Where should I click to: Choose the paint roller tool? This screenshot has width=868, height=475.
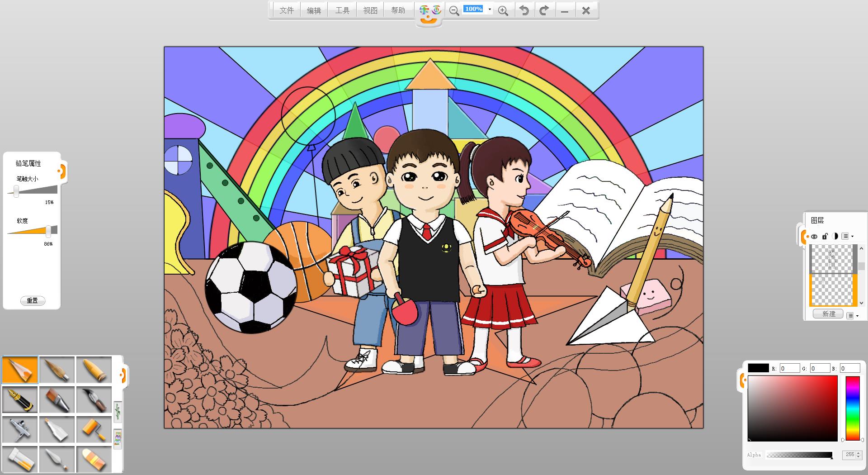coord(94,429)
